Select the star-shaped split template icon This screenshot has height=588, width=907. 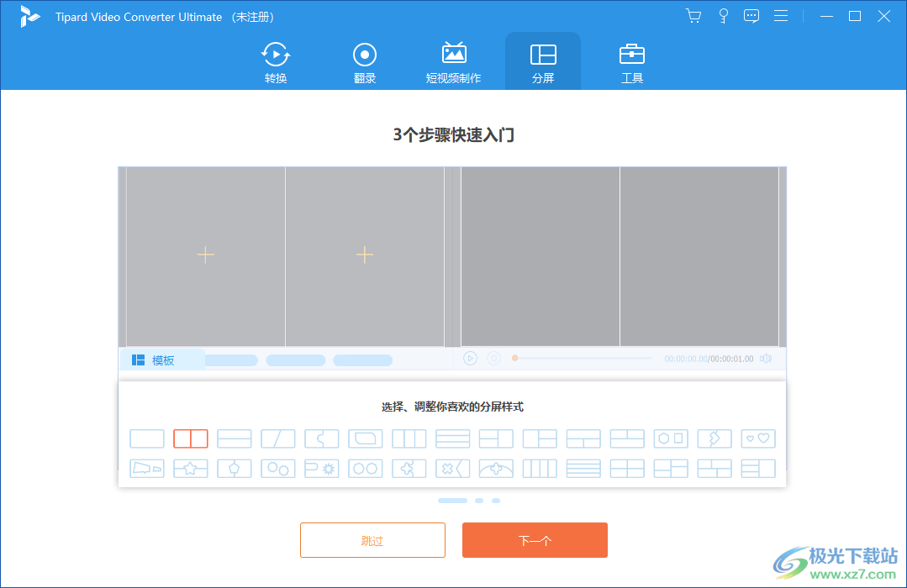tap(190, 468)
